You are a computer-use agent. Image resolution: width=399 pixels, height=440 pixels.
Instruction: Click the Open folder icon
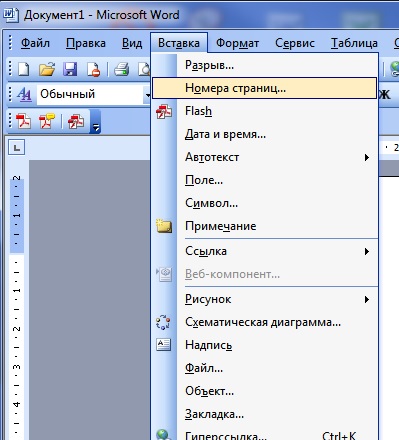click(47, 69)
